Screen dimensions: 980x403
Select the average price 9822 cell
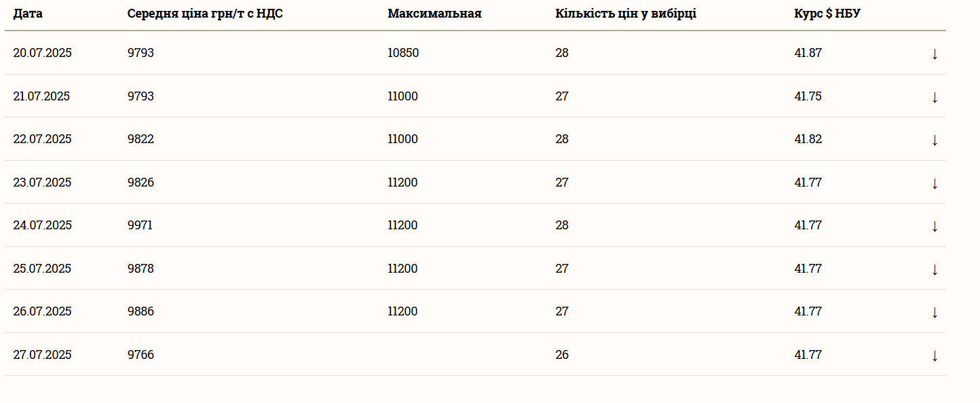point(140,139)
